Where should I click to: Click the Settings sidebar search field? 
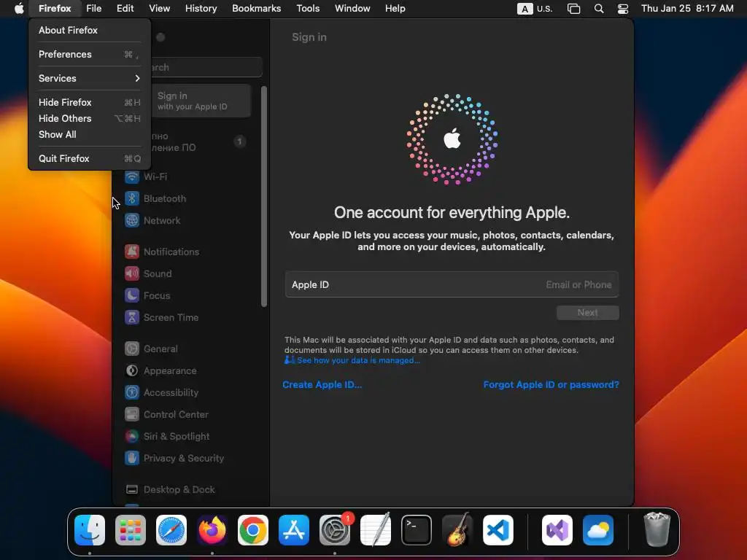point(206,67)
